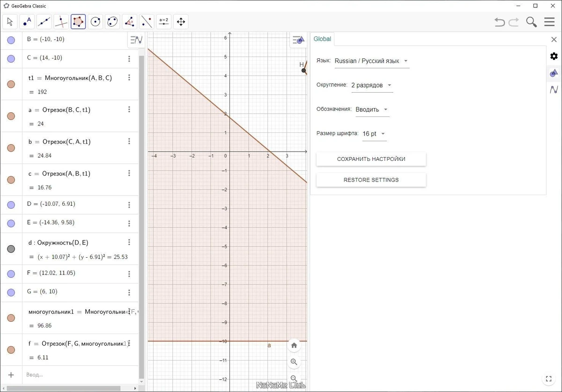Switch to the Global tab
This screenshot has height=392, width=562.
322,39
